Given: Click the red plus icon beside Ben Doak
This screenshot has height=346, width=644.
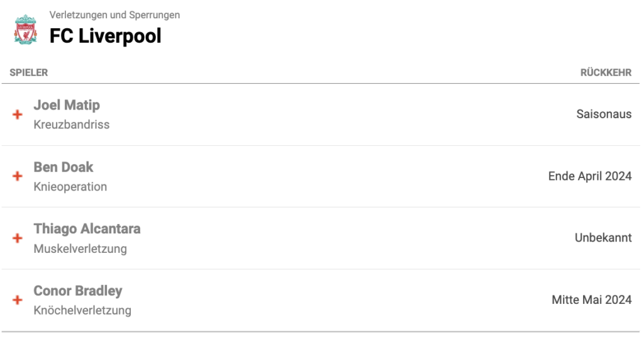Looking at the screenshot, I should click(x=17, y=176).
